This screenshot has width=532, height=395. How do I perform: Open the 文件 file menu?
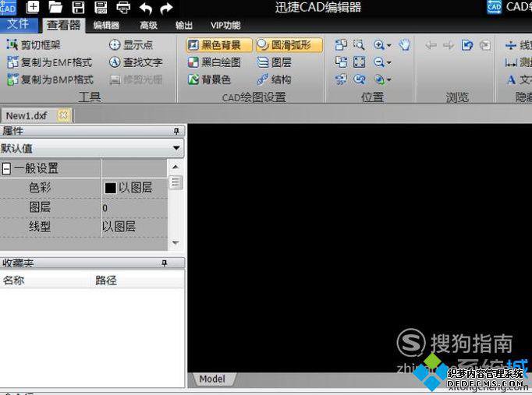[18, 23]
